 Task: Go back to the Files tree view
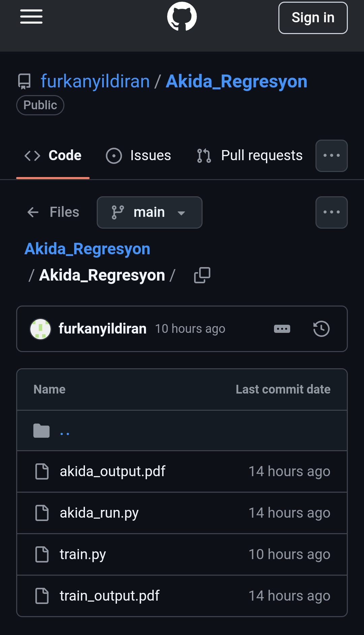(53, 212)
